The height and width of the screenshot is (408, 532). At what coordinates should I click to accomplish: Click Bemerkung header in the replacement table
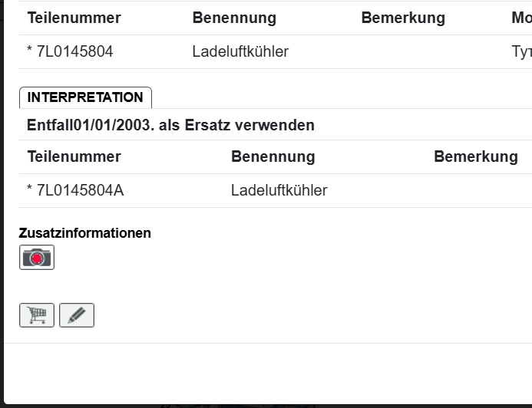[475, 156]
